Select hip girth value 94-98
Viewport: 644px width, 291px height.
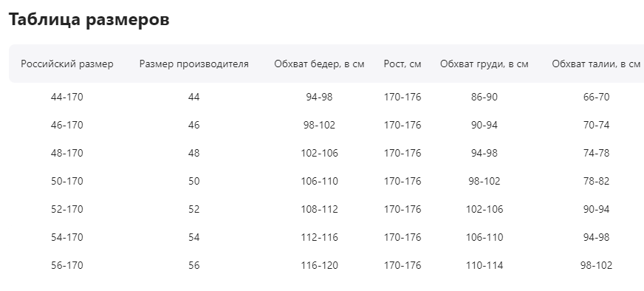click(319, 97)
